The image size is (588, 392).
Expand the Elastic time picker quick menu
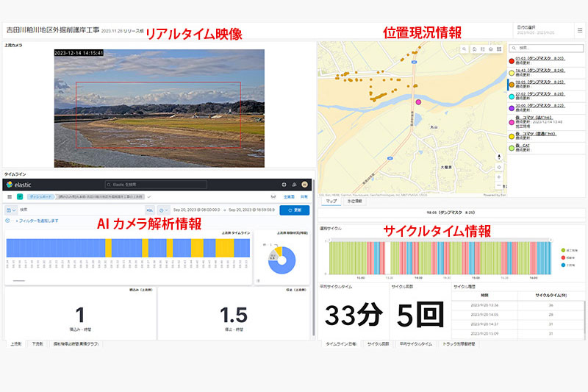point(164,210)
